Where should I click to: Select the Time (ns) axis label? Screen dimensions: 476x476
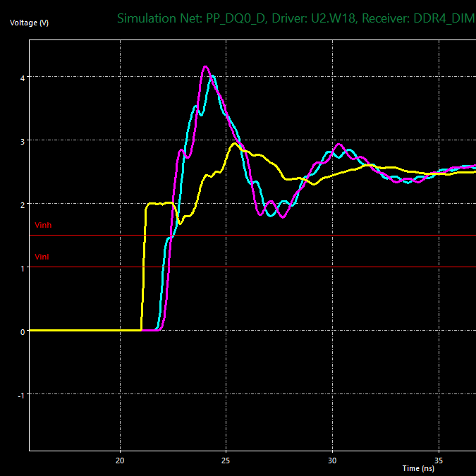418,468
